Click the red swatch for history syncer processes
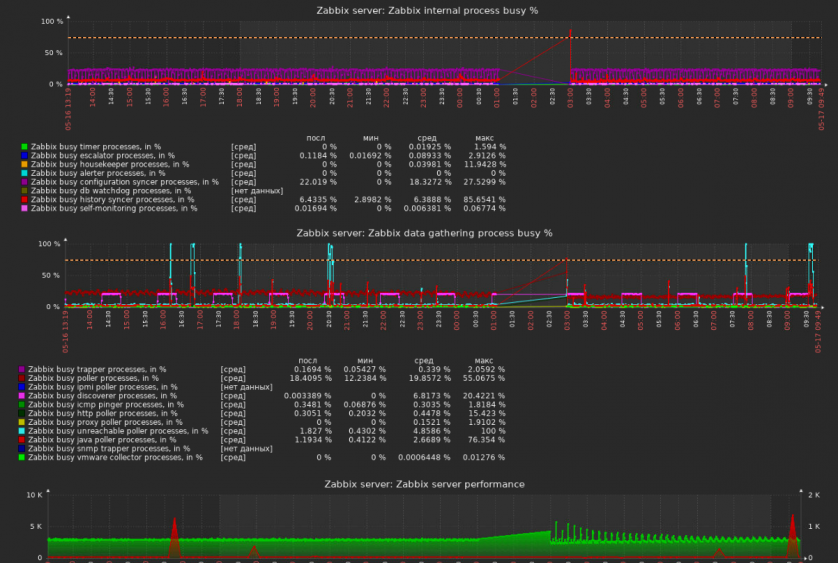Screen dimensions: 838x563 24,200
